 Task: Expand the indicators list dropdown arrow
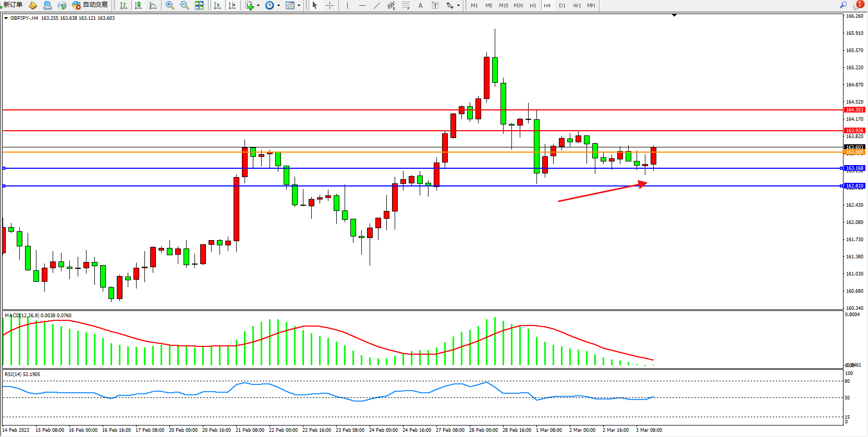(x=258, y=6)
